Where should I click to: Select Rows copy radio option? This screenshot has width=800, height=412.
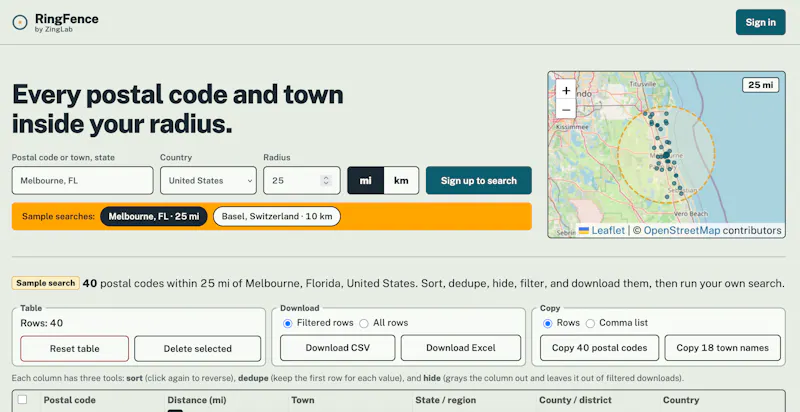point(547,323)
